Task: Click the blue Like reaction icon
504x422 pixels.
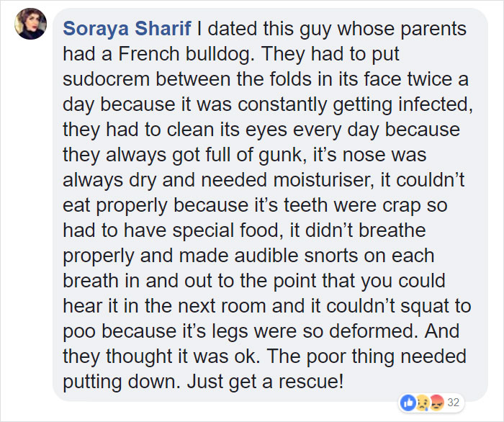Action: 408,400
